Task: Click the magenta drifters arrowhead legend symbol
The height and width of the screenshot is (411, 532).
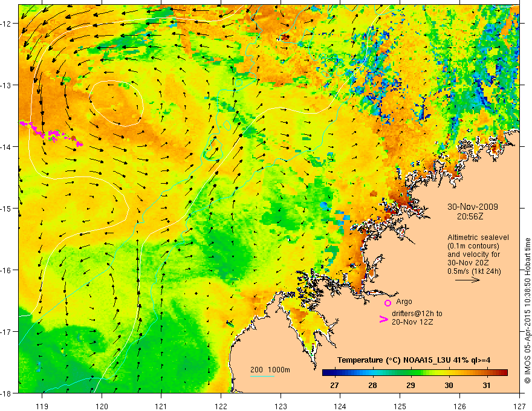Action: [x=383, y=319]
